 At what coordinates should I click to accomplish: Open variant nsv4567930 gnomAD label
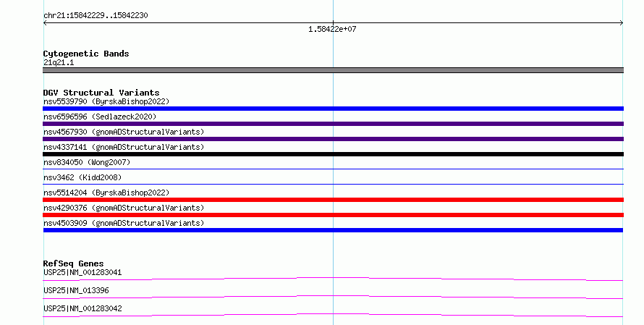click(124, 132)
